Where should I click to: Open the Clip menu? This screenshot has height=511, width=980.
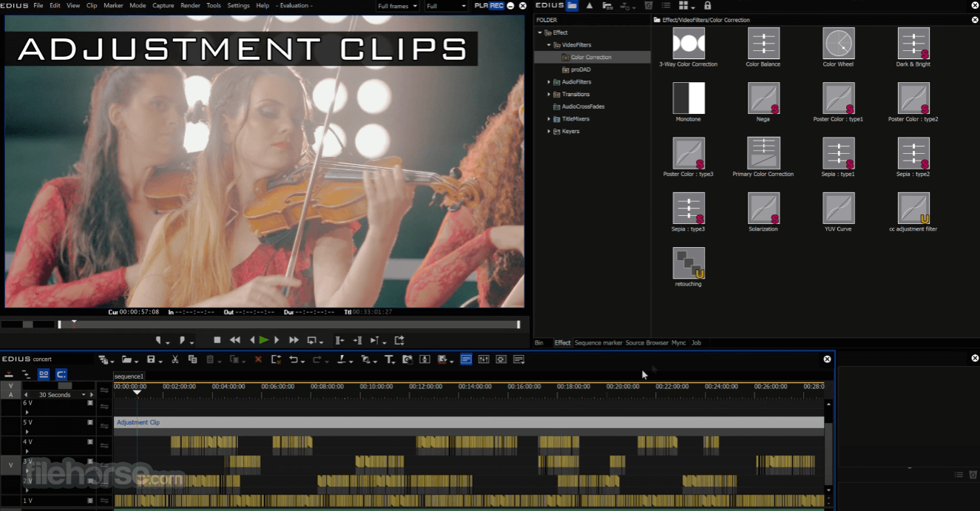tap(92, 5)
